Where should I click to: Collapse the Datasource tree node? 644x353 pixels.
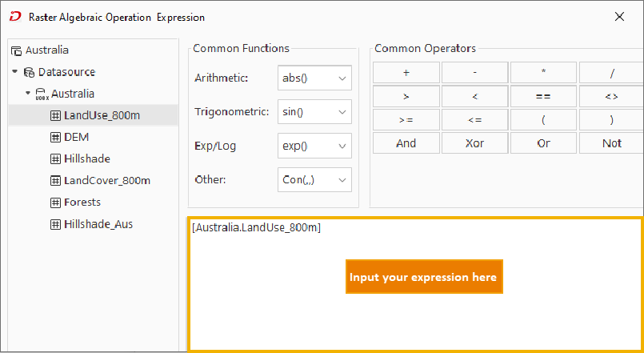click(15, 72)
